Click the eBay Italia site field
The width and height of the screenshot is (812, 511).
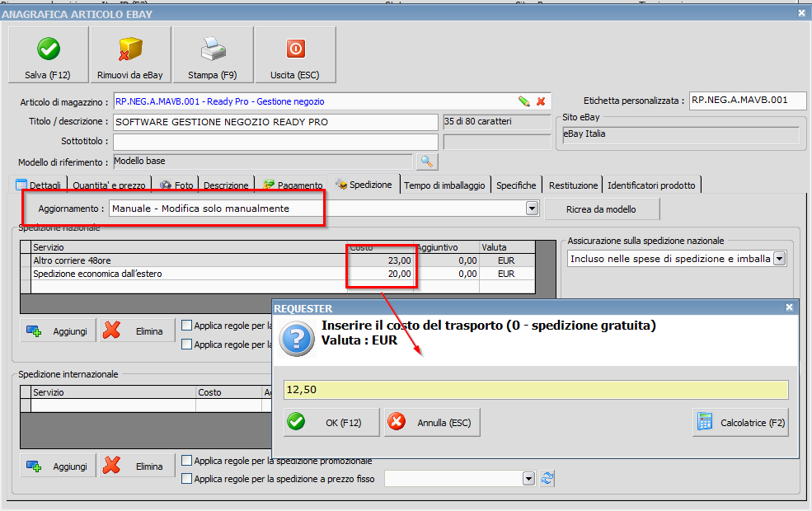pyautogui.click(x=680, y=135)
